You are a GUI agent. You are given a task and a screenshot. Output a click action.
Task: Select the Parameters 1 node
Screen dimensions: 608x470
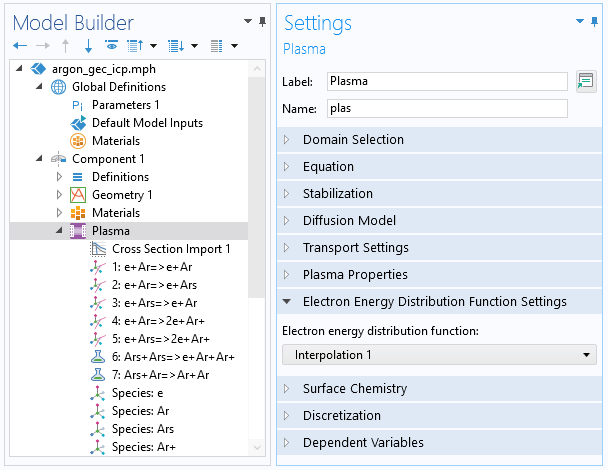125,105
